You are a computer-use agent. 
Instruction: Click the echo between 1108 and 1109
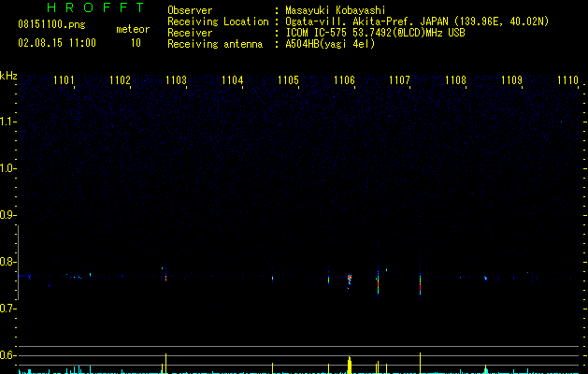tap(485, 278)
